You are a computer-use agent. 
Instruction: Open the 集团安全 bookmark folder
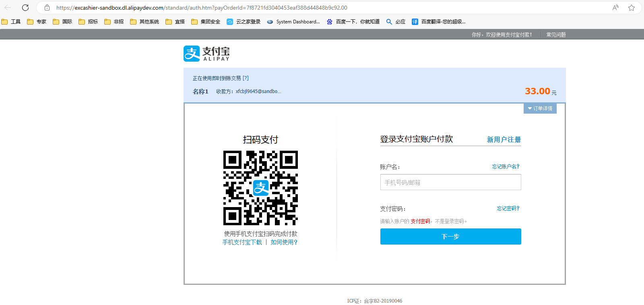pyautogui.click(x=206, y=22)
